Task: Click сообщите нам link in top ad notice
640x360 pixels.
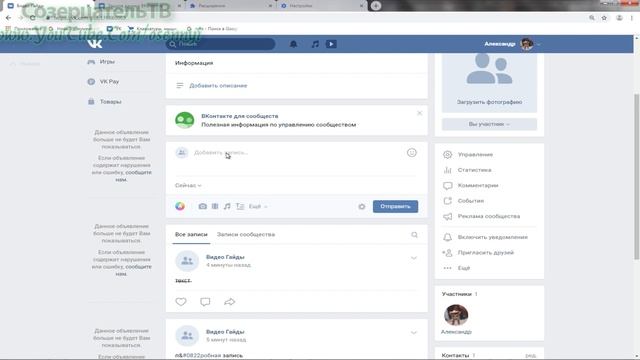Action: click(132, 176)
